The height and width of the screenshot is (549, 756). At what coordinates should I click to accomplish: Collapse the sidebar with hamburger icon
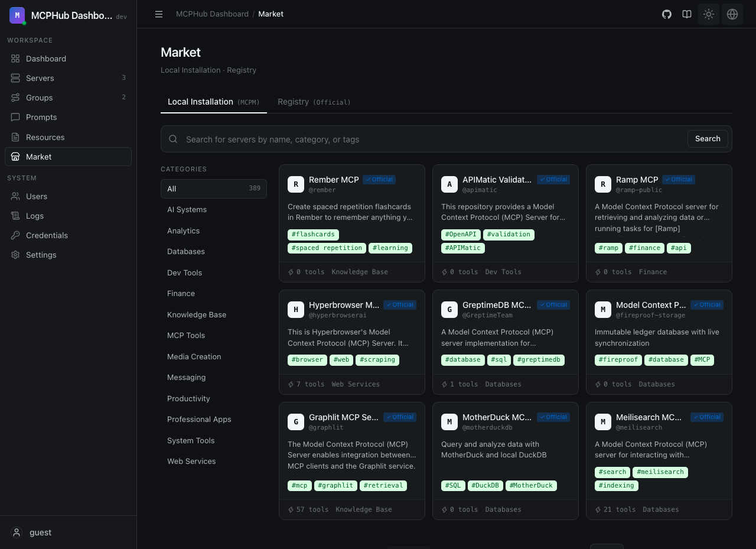pyautogui.click(x=159, y=14)
